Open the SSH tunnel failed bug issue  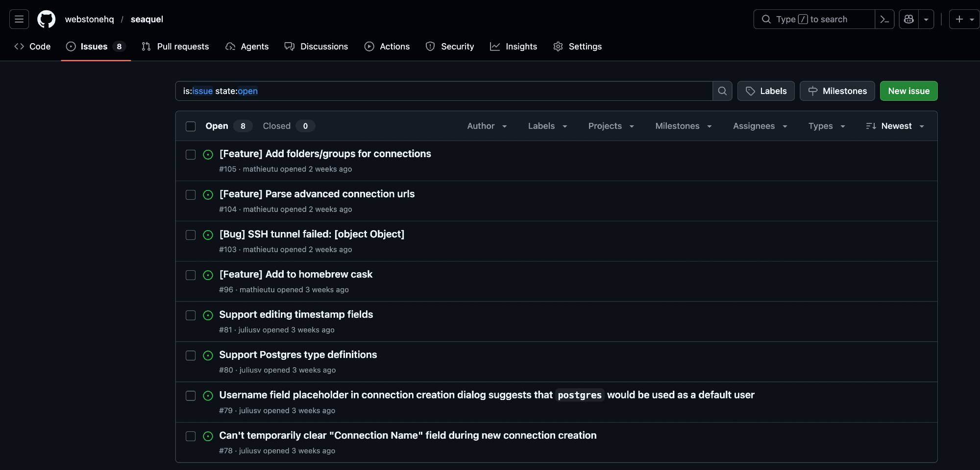point(312,234)
